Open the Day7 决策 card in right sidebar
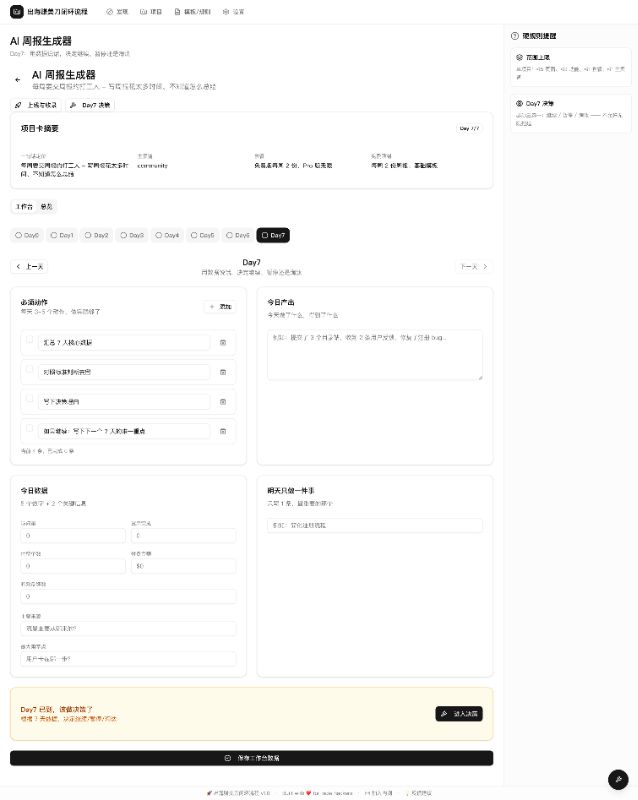The image size is (638, 800). pos(571,113)
